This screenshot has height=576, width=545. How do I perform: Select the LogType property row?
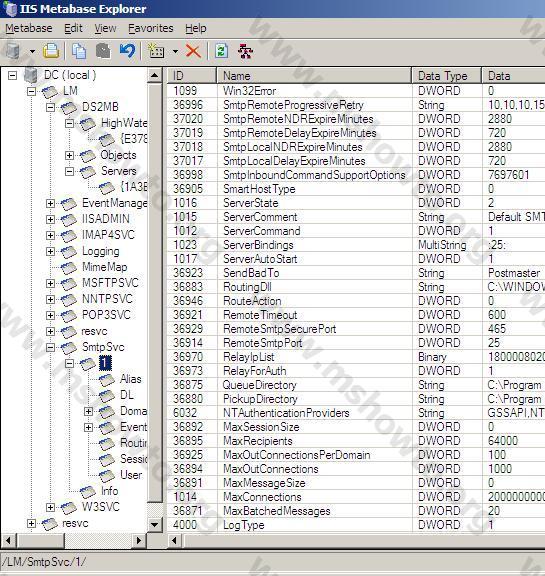click(x=356, y=525)
